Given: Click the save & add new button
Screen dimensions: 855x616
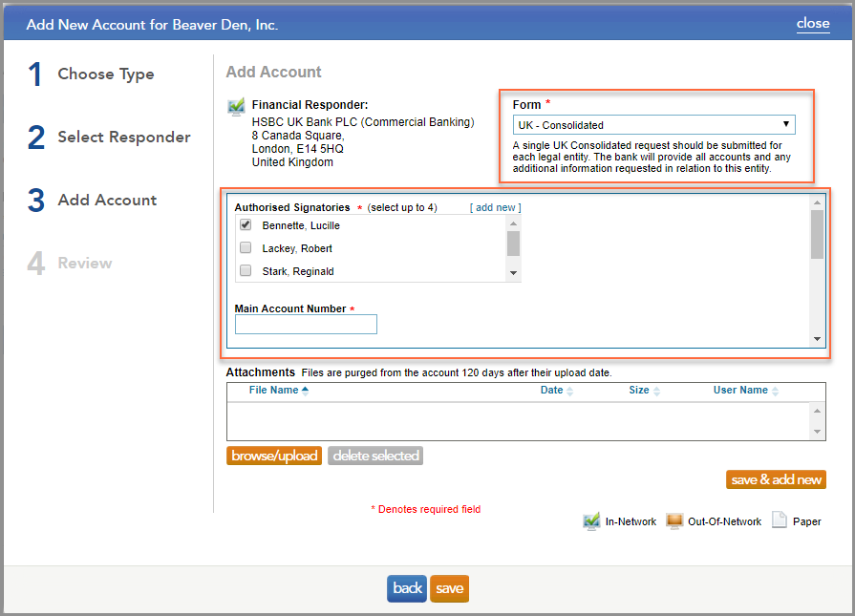Looking at the screenshot, I should click(776, 479).
